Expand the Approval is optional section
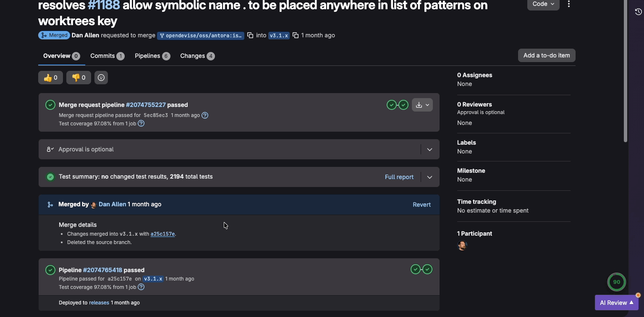 [429, 149]
